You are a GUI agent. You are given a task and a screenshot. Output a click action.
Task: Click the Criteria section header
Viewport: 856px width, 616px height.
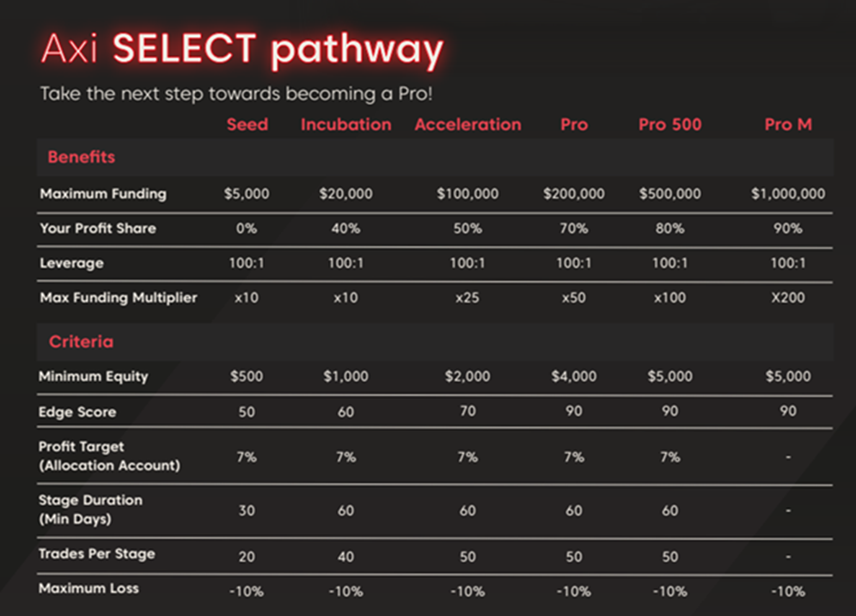coord(80,342)
